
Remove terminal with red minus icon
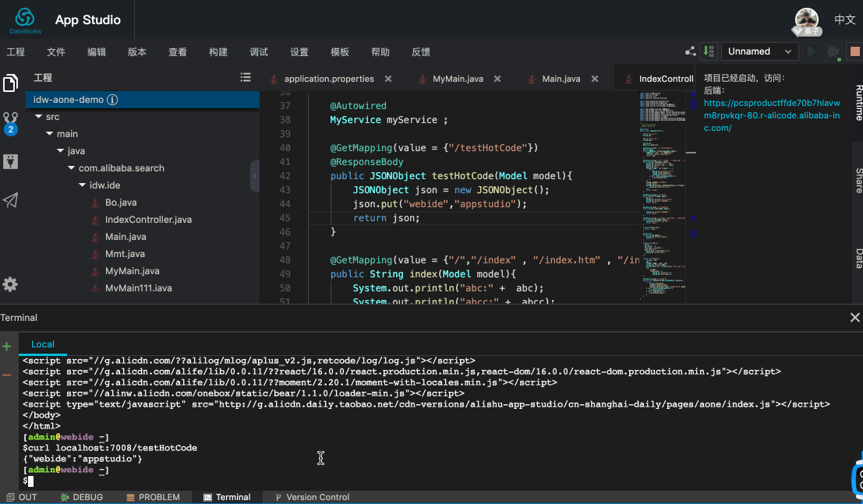pos(6,375)
